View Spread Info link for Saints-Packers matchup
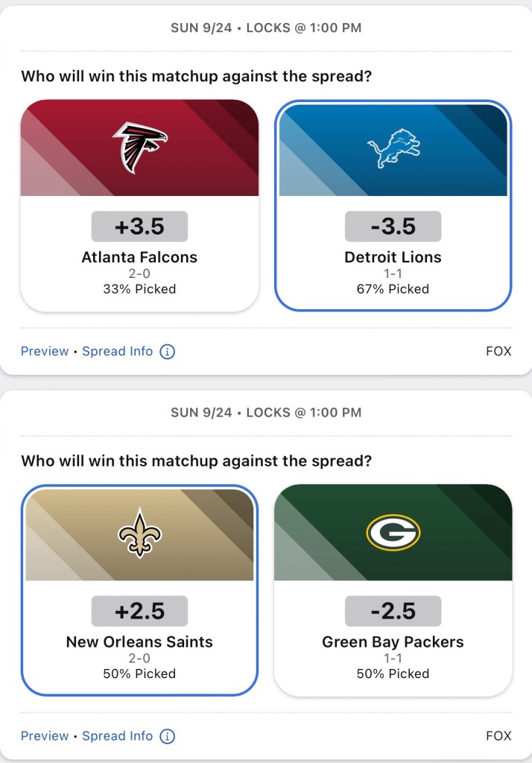The image size is (532, 763). tap(118, 735)
